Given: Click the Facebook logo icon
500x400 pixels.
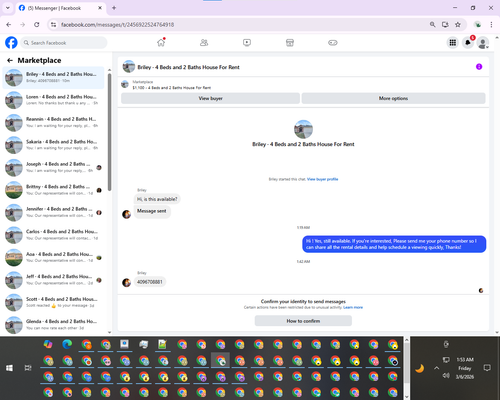Looking at the screenshot, I should pyautogui.click(x=11, y=43).
